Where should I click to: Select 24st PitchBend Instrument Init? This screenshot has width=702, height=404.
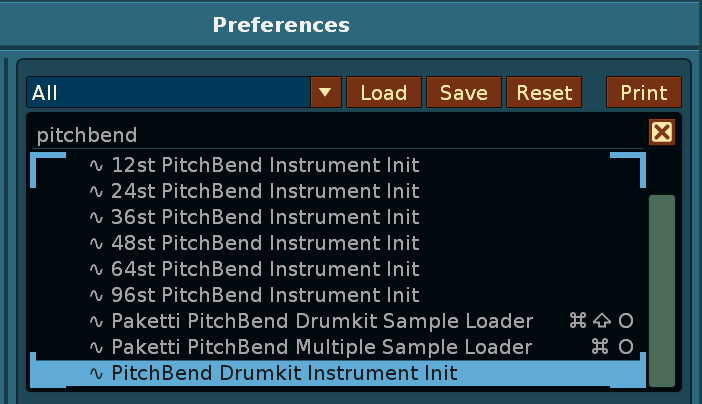265,191
